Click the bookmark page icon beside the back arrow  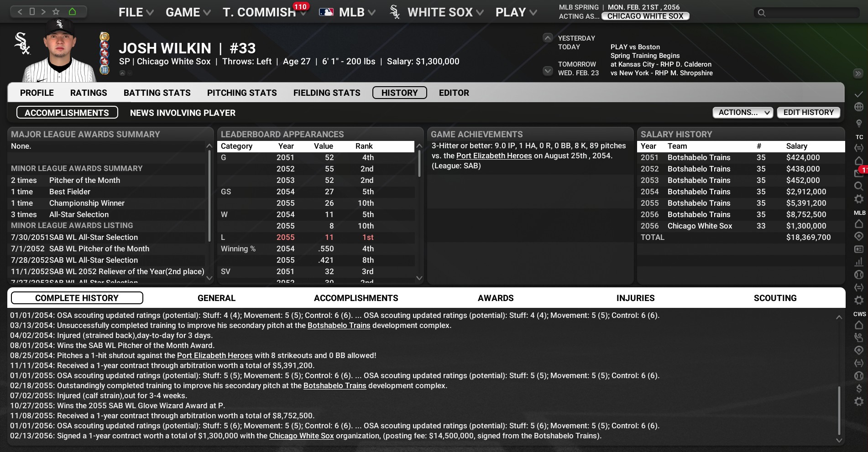pos(32,12)
